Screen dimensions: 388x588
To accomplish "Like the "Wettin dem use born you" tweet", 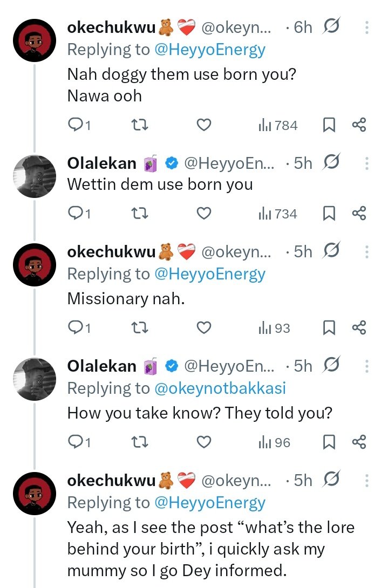I will click(203, 214).
